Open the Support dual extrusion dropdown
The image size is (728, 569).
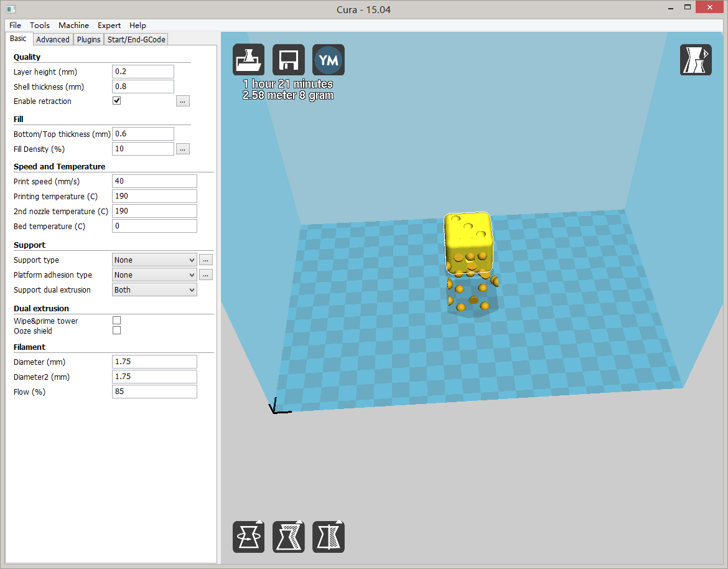tap(154, 289)
